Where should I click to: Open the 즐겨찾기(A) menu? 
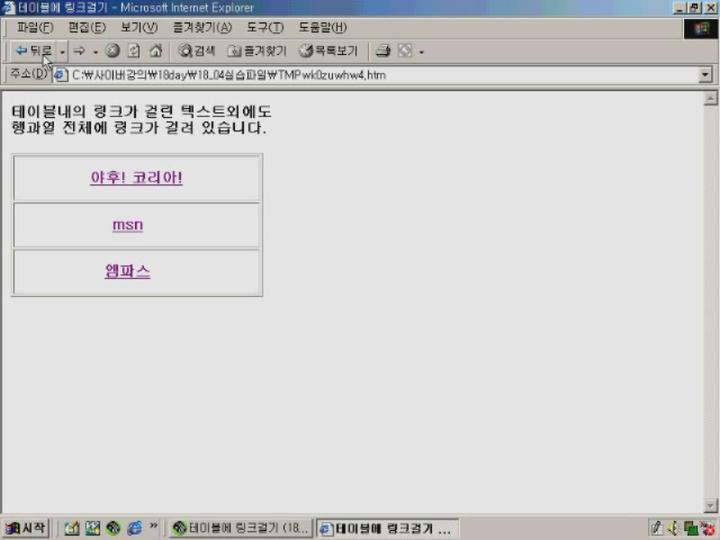click(202, 27)
